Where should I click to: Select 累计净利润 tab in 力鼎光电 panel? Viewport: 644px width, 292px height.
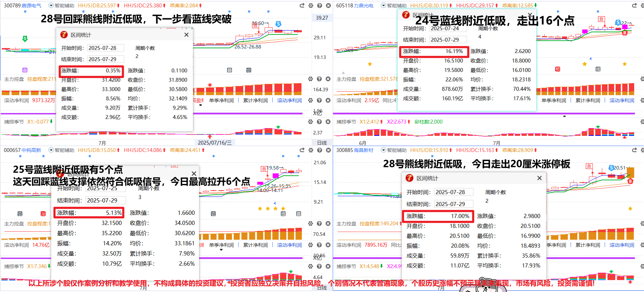[x=588, y=100]
